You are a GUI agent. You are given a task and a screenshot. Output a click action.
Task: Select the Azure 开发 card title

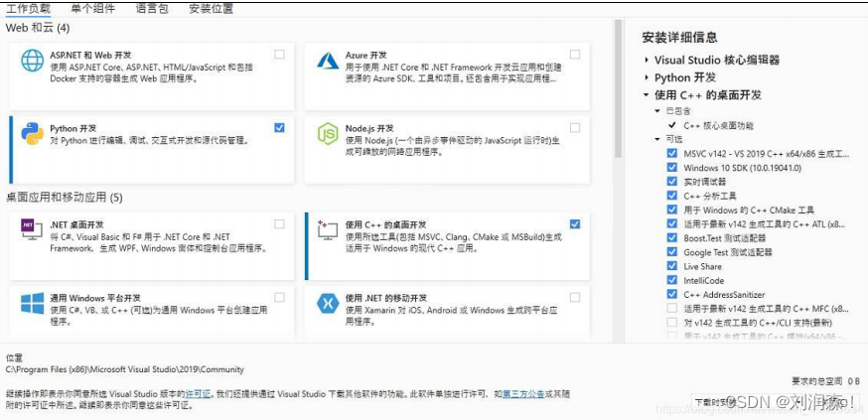(365, 56)
